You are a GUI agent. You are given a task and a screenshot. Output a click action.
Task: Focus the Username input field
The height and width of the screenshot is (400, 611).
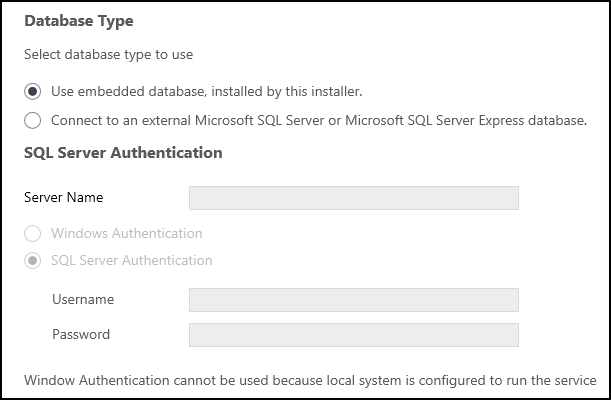pyautogui.click(x=354, y=300)
